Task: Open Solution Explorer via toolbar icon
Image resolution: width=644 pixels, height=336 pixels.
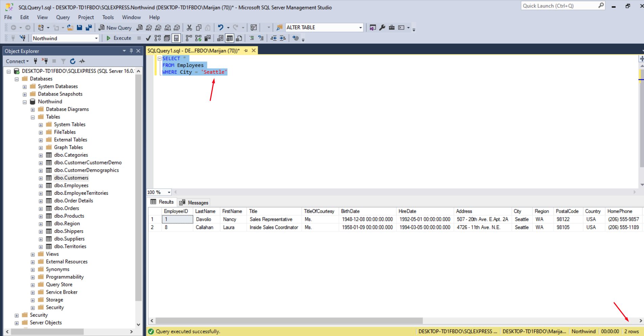Action: click(x=373, y=27)
